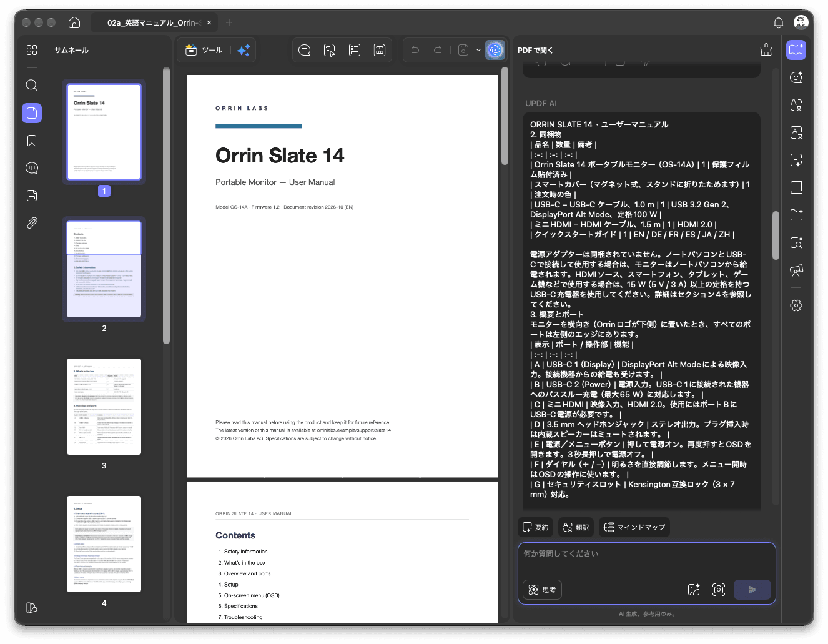Click the 'PDF で聞く' panel header
The width and height of the screenshot is (828, 644).
pyautogui.click(x=535, y=51)
